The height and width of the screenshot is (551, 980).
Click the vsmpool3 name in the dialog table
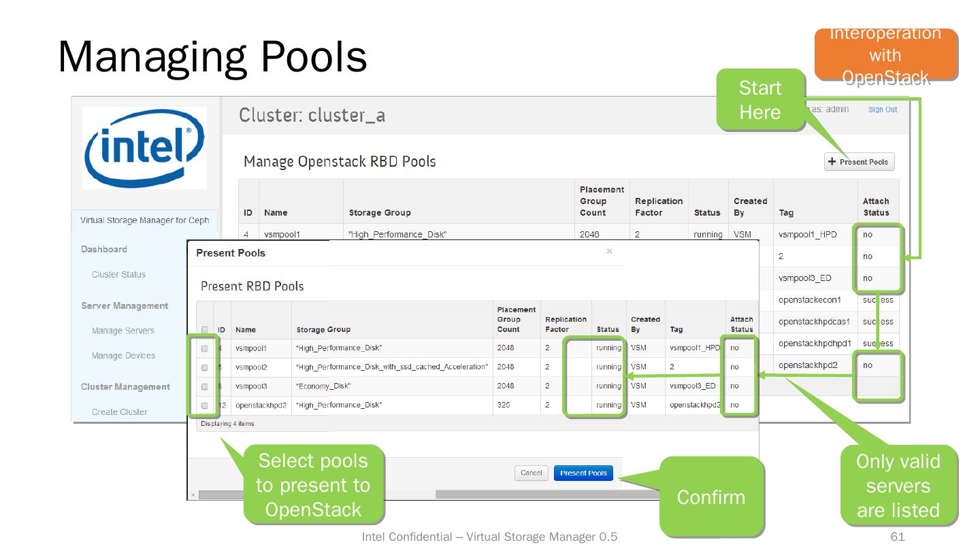tap(251, 386)
